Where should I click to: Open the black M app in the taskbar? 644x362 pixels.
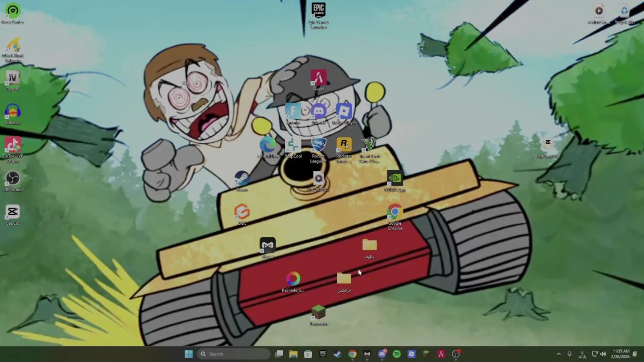point(367,354)
